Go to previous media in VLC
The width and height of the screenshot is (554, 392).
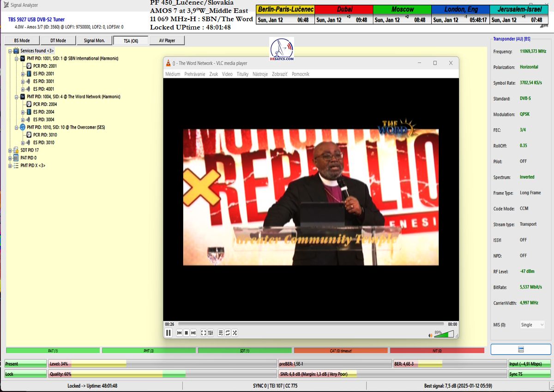pyautogui.click(x=180, y=333)
